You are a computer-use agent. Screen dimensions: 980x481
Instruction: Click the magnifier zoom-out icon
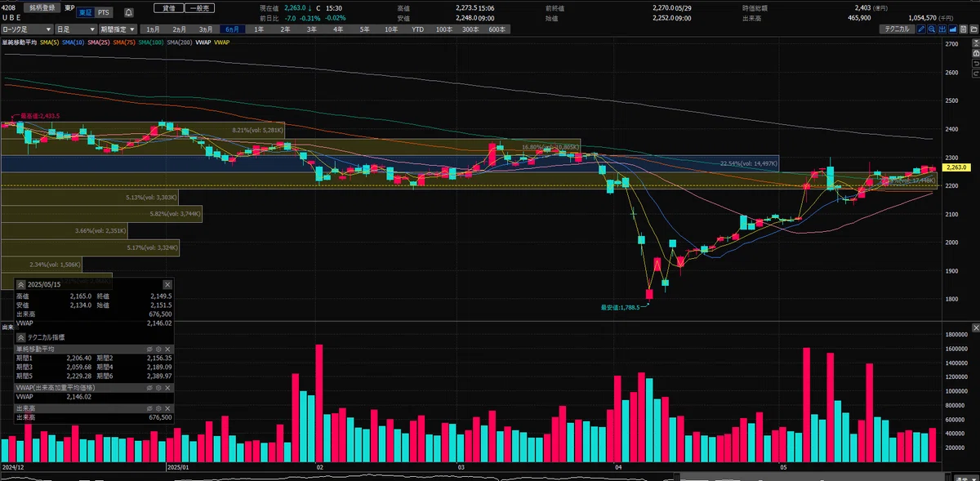coord(932,29)
